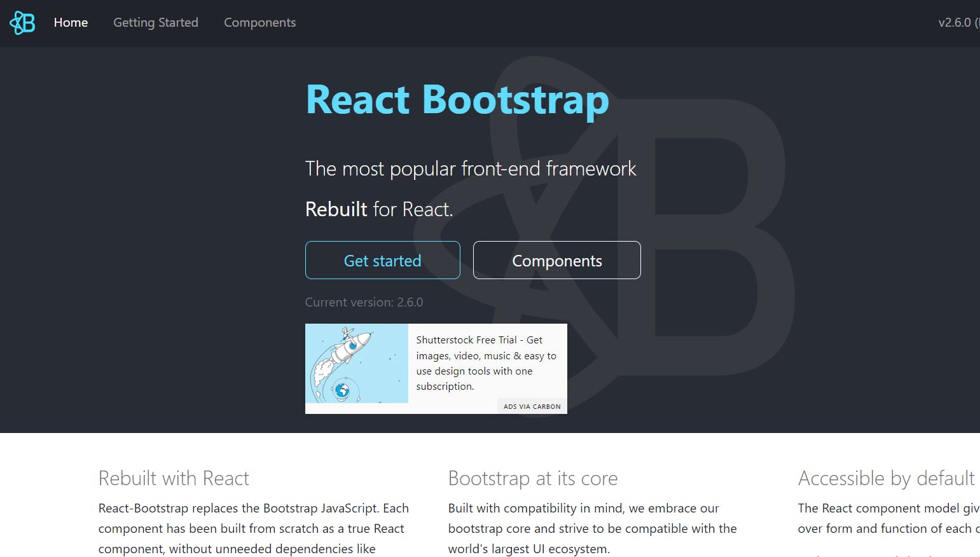Open the Home nav link
980x557 pixels.
pyautogui.click(x=71, y=23)
